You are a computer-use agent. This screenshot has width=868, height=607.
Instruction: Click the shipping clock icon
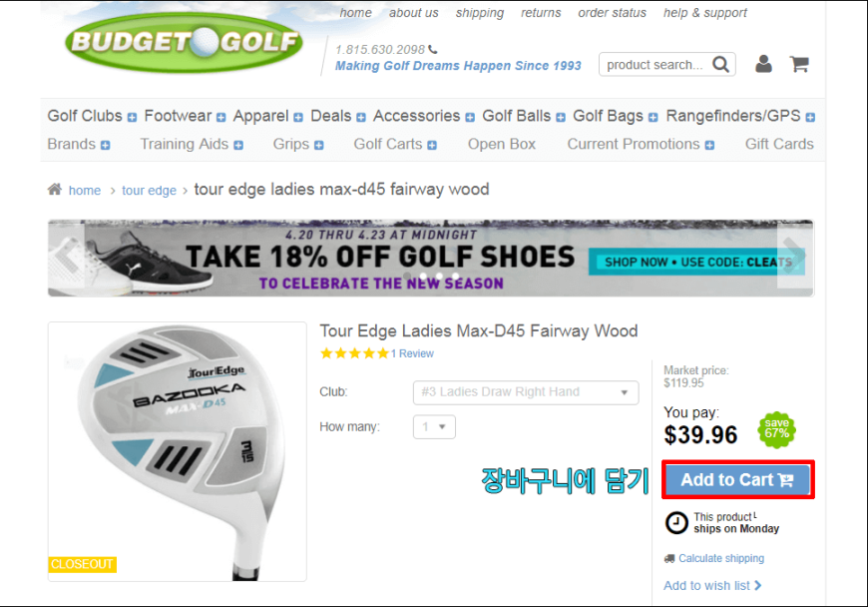point(675,522)
